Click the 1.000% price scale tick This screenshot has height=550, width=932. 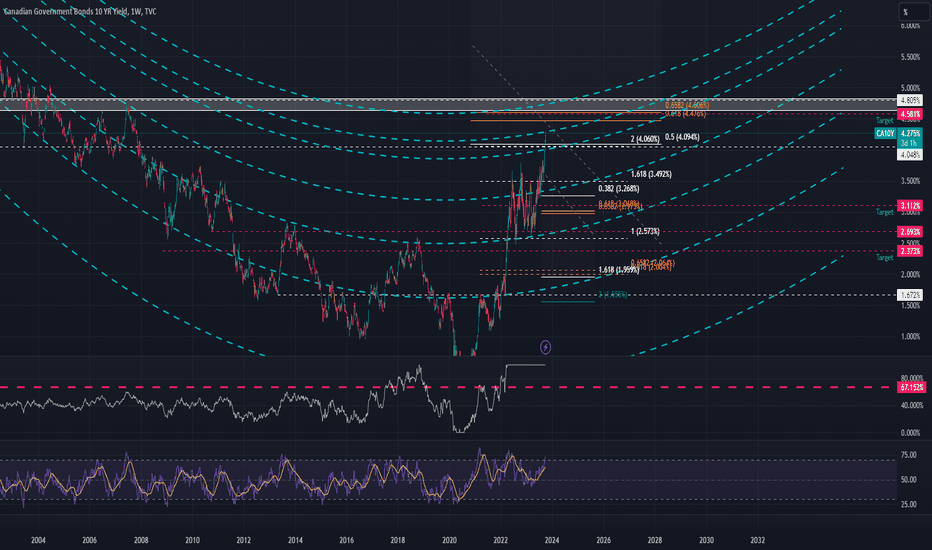point(911,337)
